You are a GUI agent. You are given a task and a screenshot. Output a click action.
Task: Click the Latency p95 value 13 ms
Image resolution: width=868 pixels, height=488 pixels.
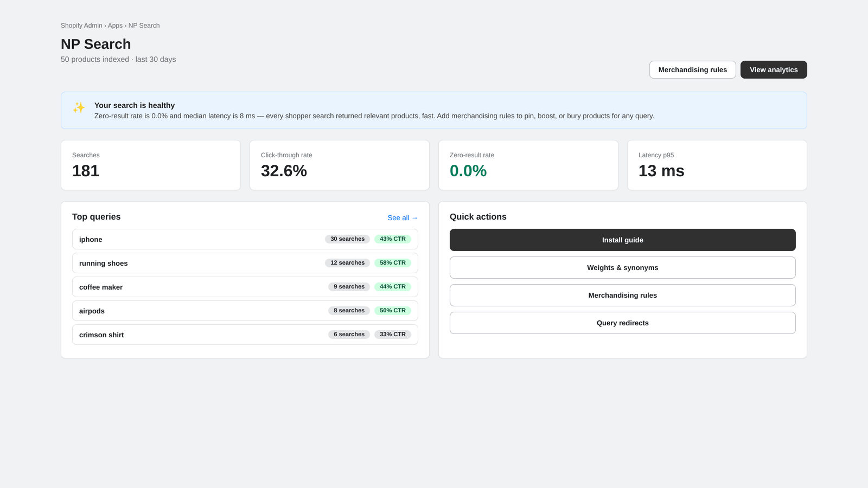661,171
